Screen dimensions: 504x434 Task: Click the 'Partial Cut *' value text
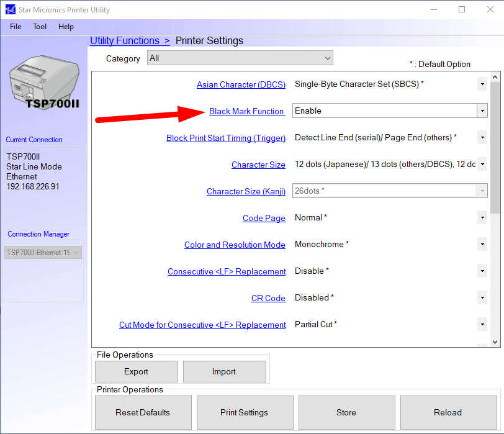click(316, 324)
